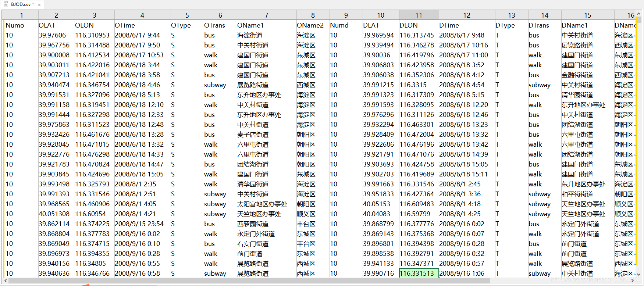Click the 'DName1' header cell

(x=588, y=25)
